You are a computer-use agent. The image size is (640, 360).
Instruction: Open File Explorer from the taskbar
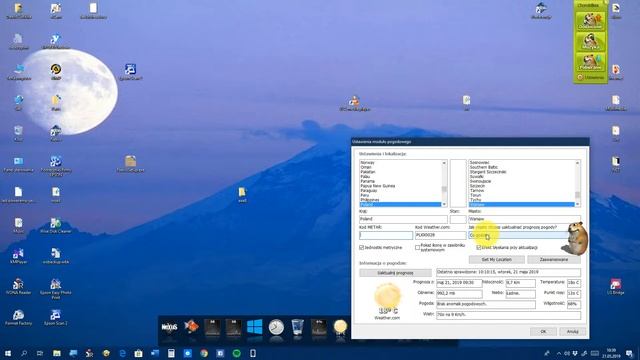(x=57, y=353)
